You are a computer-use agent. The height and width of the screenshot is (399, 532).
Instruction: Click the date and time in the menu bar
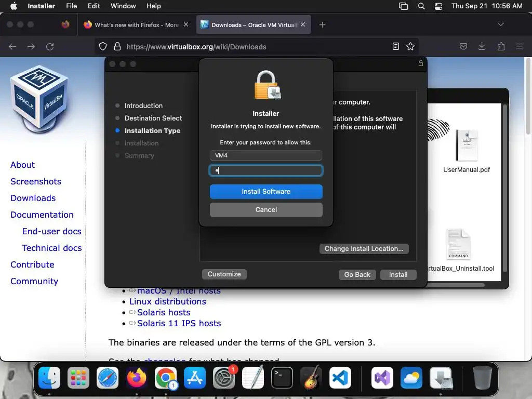(x=487, y=6)
